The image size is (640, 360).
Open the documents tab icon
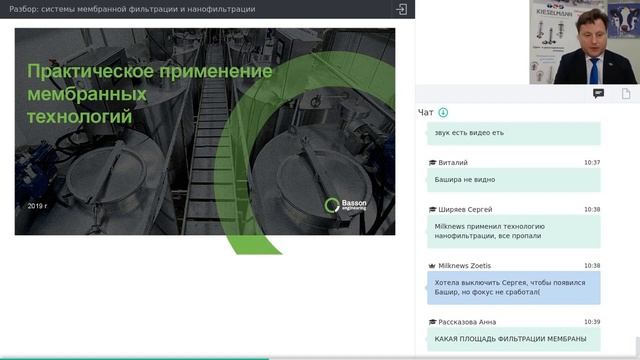point(626,94)
